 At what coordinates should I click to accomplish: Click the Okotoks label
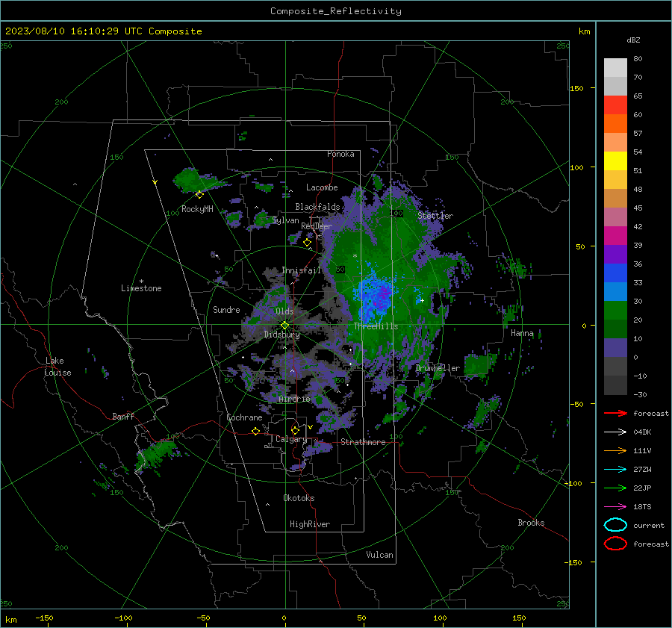[299, 498]
